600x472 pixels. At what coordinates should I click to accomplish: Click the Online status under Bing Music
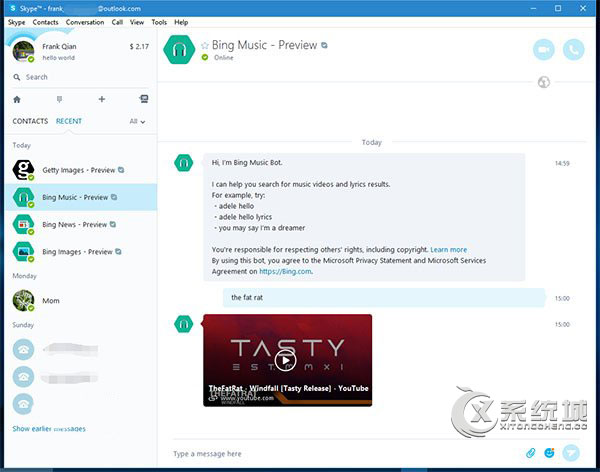tap(224, 58)
